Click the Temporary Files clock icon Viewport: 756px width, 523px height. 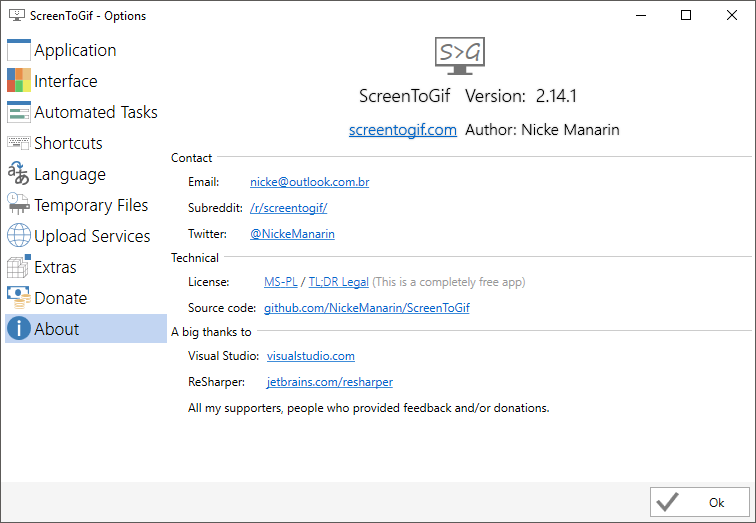[x=19, y=204]
